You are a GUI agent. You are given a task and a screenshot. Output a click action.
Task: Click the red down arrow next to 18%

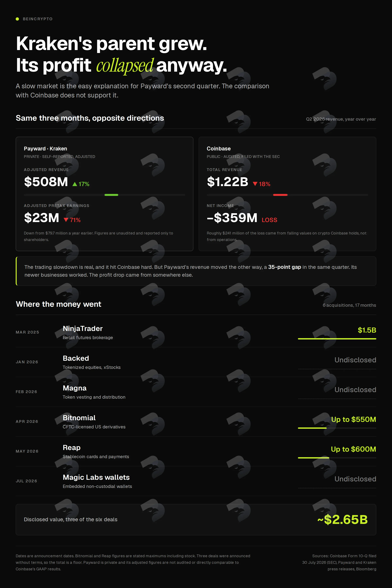click(x=255, y=184)
